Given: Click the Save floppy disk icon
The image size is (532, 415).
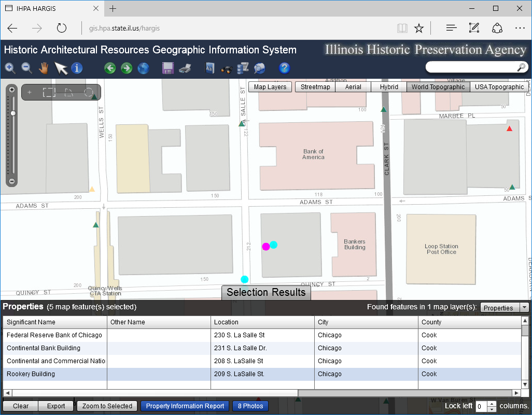Looking at the screenshot, I should click(168, 68).
